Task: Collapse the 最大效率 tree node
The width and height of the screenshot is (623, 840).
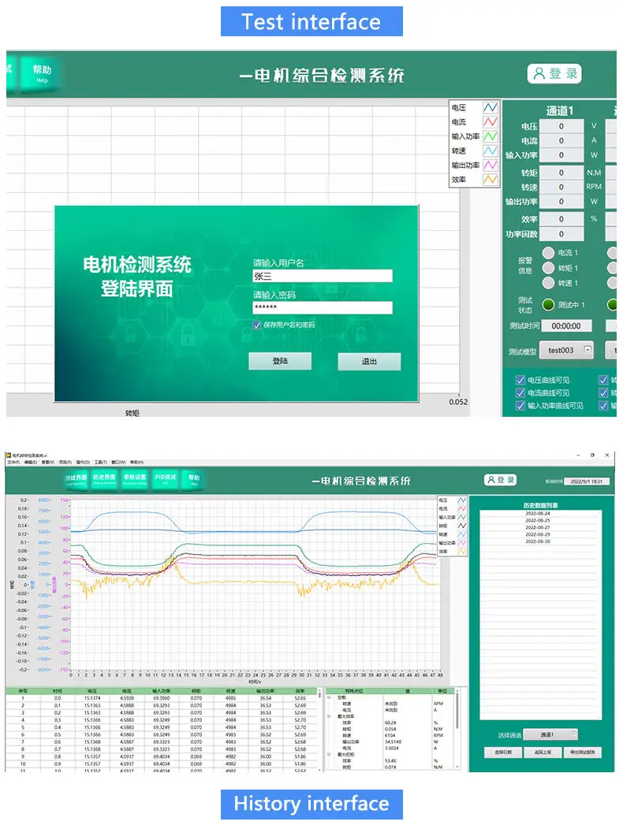Action: pyautogui.click(x=329, y=716)
